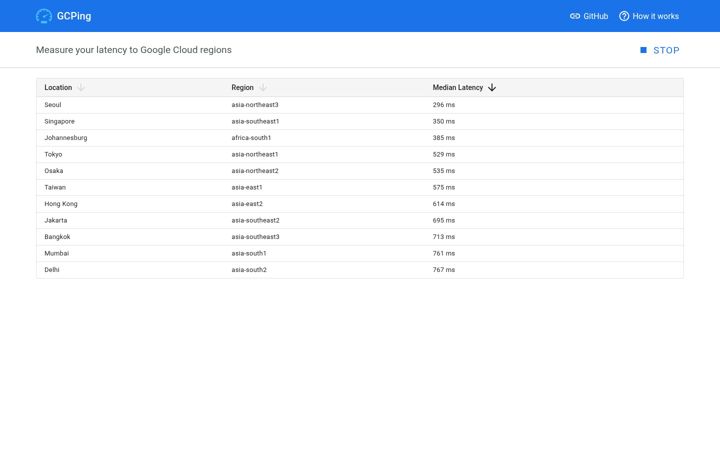Click the asia-southeast2 region cell
Screen dimensions: 720x450
[x=255, y=220]
